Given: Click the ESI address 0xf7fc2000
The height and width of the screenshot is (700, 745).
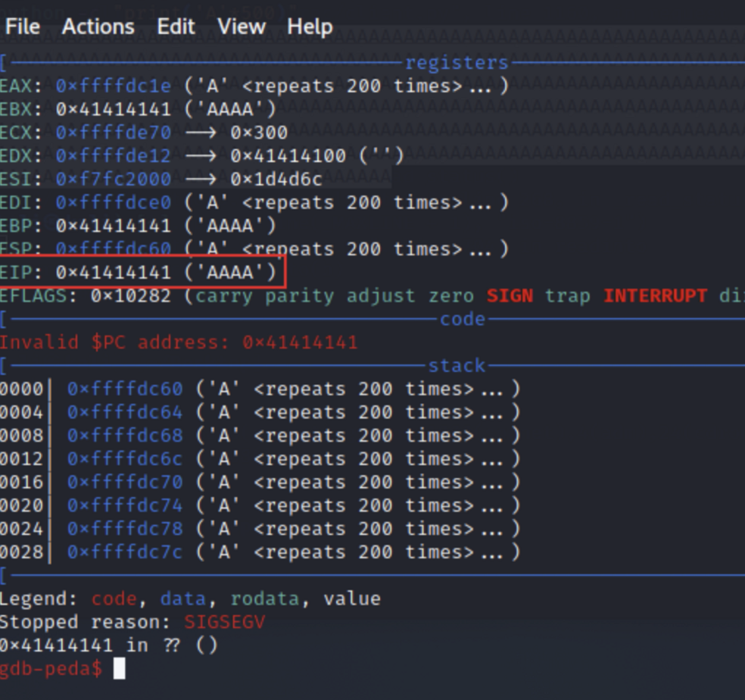Looking at the screenshot, I should click(113, 180).
